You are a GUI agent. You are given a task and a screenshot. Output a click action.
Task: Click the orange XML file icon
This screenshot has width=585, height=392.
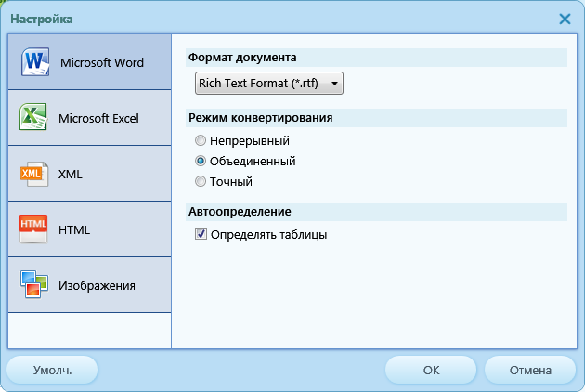(x=33, y=174)
